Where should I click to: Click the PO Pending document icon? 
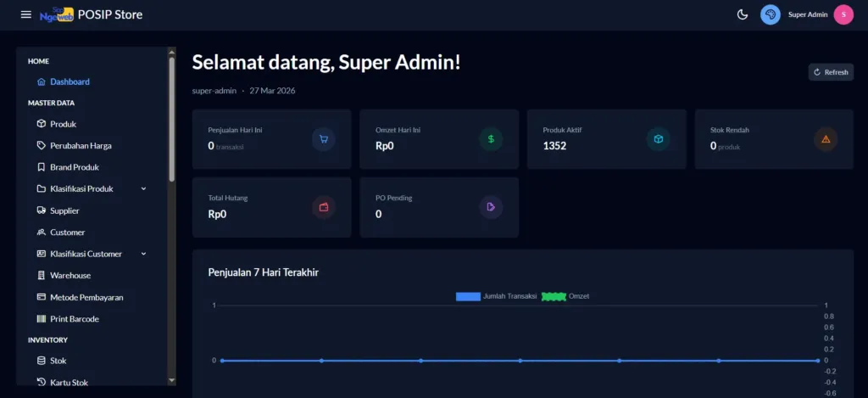click(491, 207)
